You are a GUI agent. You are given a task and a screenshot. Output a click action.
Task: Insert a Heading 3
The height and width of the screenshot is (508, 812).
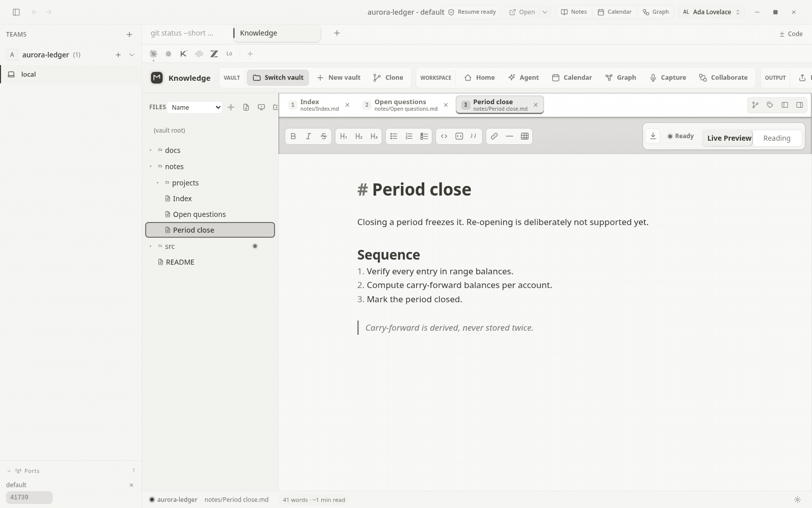(374, 136)
